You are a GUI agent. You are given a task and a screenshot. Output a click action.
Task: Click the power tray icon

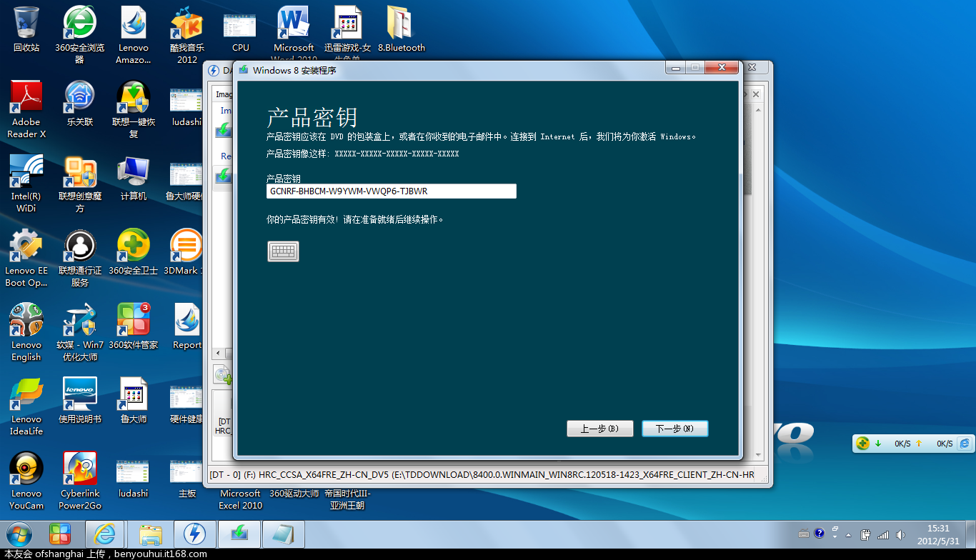pyautogui.click(x=865, y=534)
